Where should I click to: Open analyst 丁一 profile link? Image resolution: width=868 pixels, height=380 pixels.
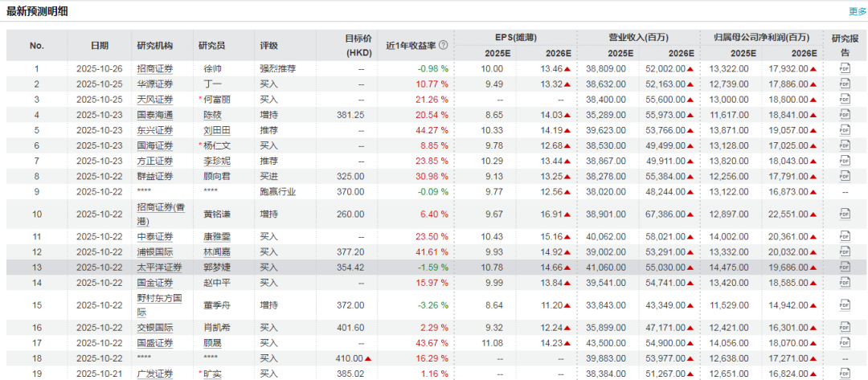pos(212,84)
